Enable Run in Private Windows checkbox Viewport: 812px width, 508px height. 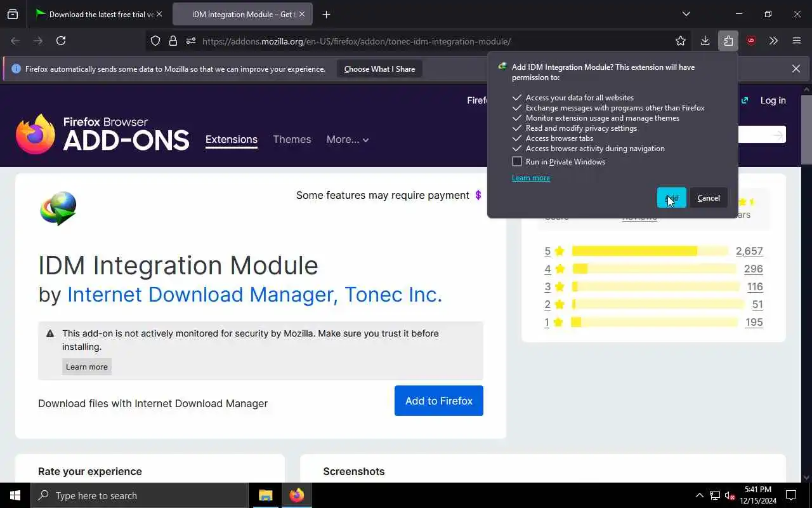(517, 161)
